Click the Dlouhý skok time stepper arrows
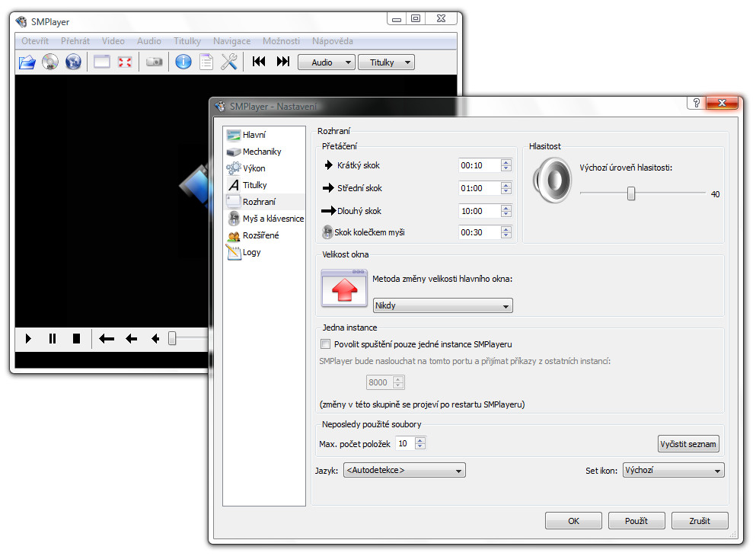The image size is (756, 556). (x=506, y=211)
